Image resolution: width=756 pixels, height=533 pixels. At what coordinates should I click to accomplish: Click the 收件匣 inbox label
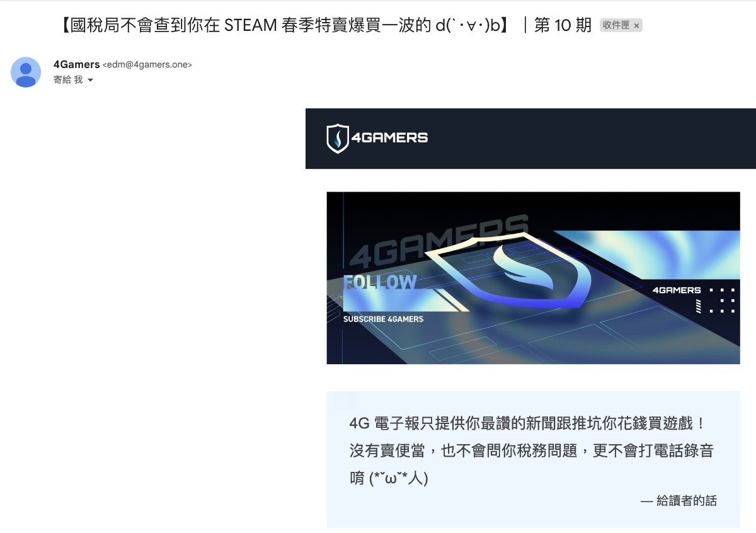pyautogui.click(x=616, y=25)
